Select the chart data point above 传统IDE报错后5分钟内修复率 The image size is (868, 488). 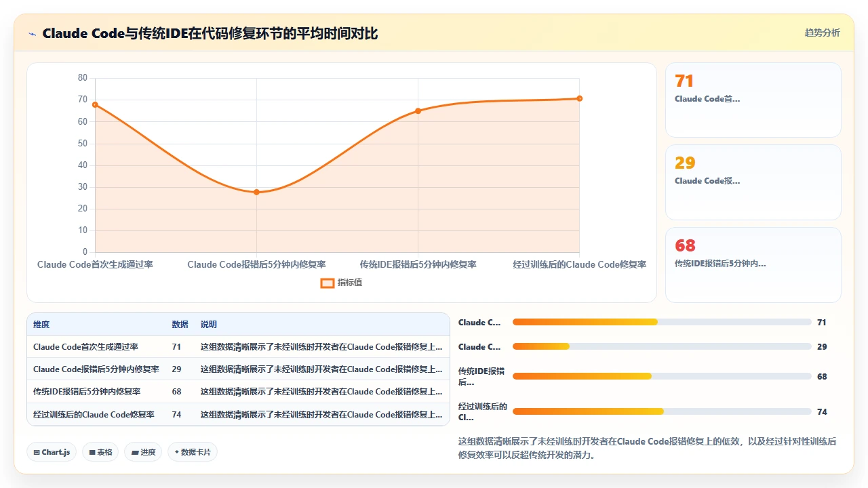(x=418, y=111)
